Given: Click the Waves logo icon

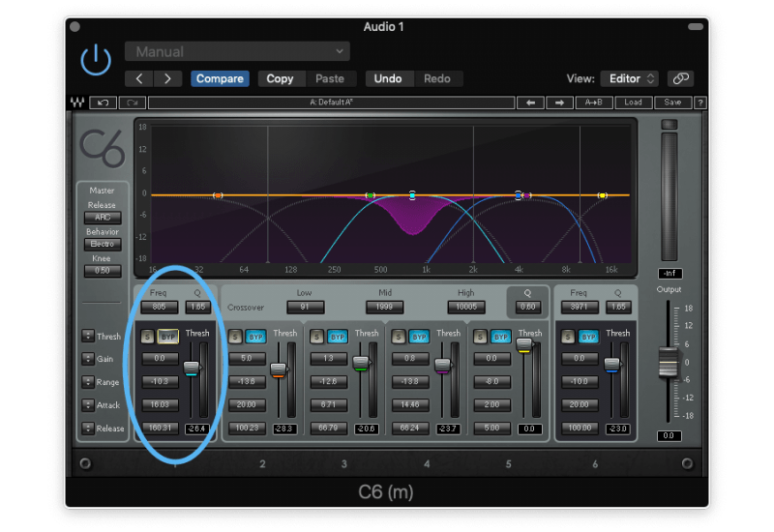Looking at the screenshot, I should click(x=77, y=103).
